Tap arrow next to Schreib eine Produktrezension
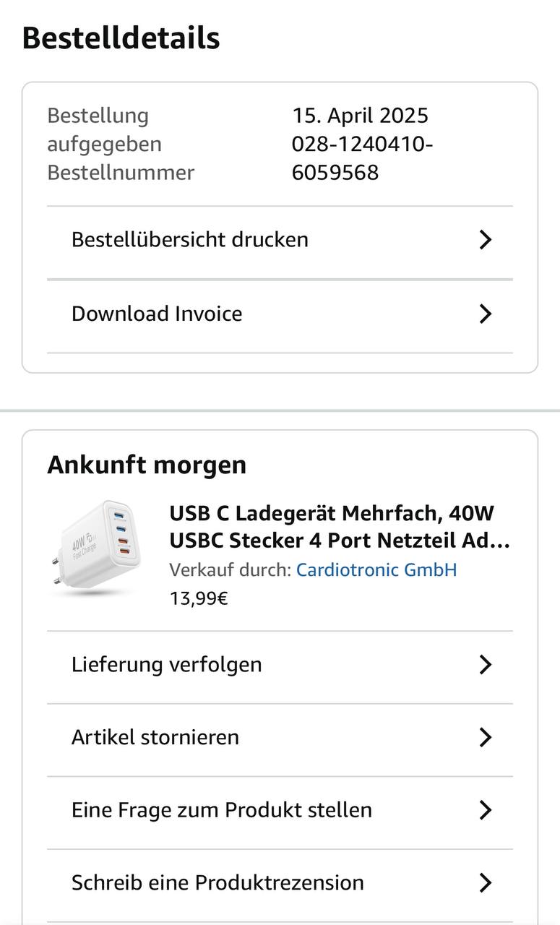Screen dimensions: 560x925 (486, 882)
